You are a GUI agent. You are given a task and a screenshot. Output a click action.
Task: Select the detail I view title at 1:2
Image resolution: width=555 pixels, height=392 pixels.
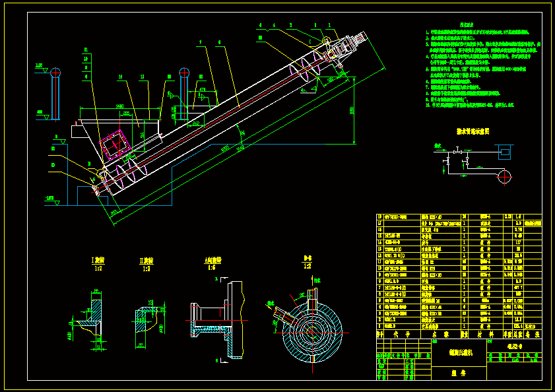98,264
